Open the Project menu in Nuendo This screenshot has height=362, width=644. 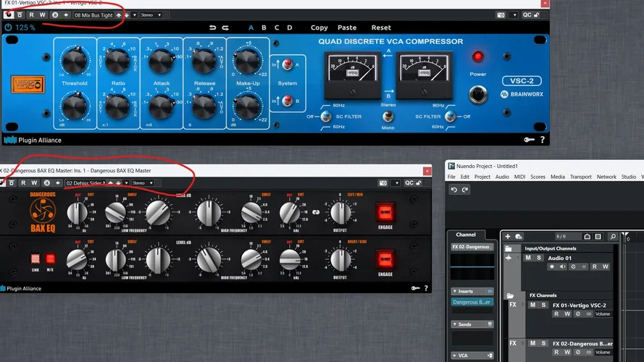(x=482, y=177)
